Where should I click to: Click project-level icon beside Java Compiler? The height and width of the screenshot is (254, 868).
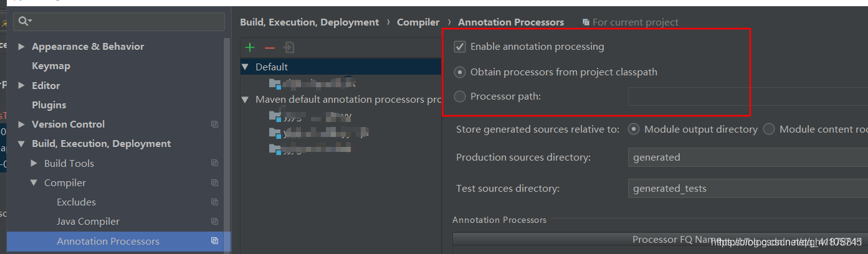215,222
